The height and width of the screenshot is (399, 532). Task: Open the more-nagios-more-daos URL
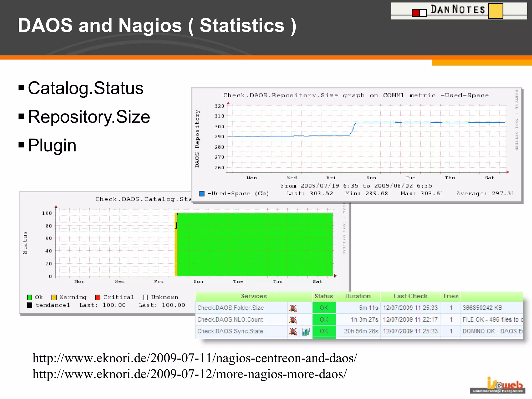coord(190,374)
